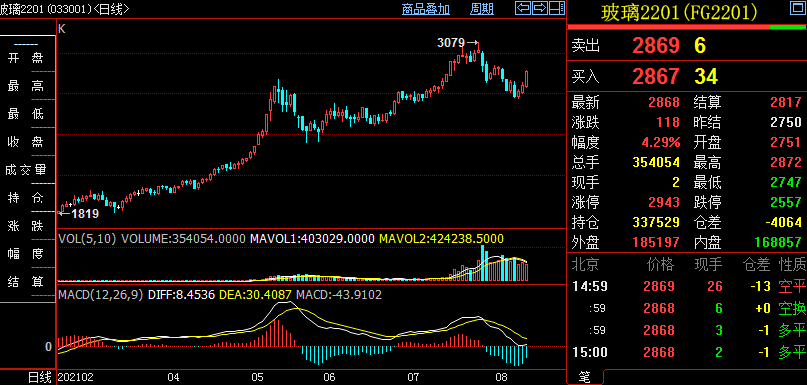This screenshot has width=807, height=385.
Task: Click the 202102 date on time axis
Action: coord(76,378)
